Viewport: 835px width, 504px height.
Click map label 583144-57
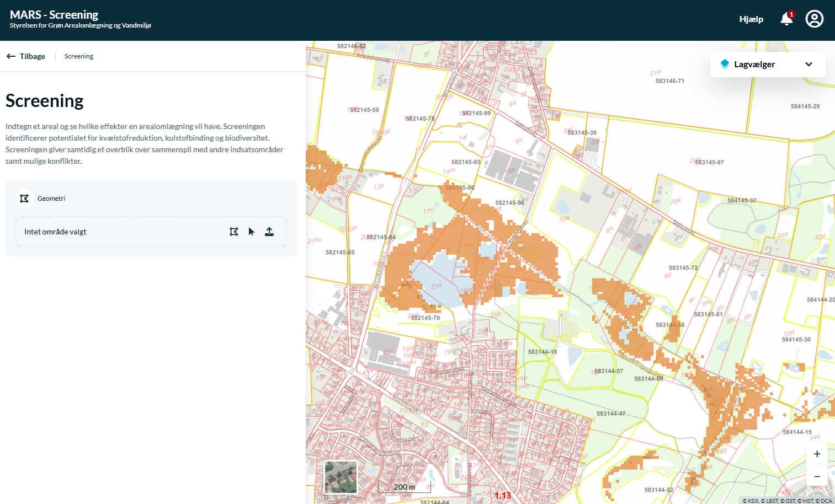click(x=609, y=372)
